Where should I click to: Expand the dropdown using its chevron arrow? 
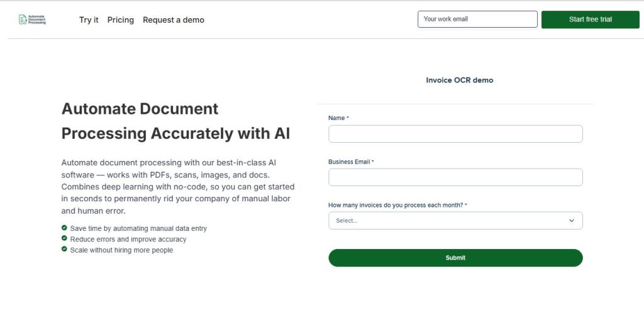tap(572, 221)
